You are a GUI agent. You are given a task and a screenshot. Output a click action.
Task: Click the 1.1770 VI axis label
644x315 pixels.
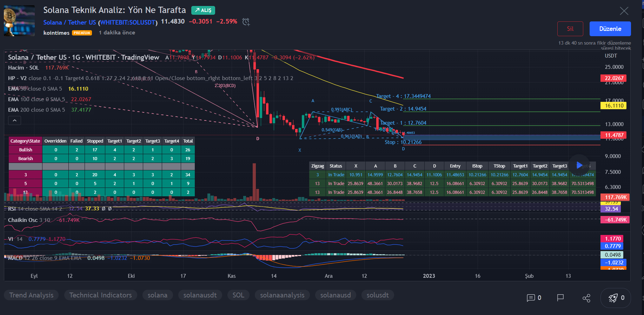pos(612,239)
